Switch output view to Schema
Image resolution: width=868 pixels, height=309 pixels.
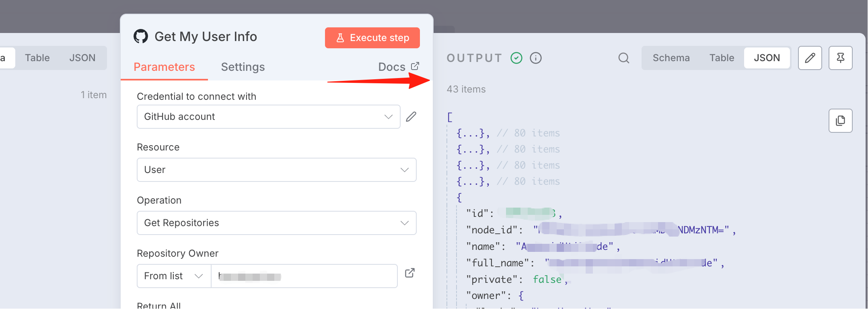[671, 58]
